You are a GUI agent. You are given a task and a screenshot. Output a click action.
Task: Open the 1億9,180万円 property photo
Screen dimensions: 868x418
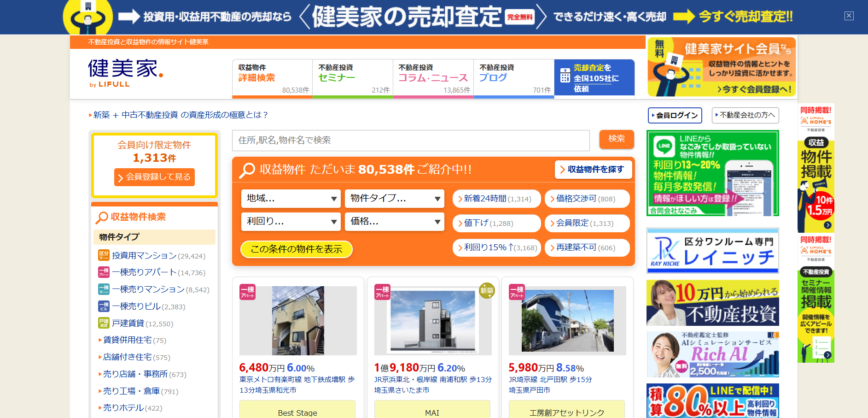pos(433,321)
